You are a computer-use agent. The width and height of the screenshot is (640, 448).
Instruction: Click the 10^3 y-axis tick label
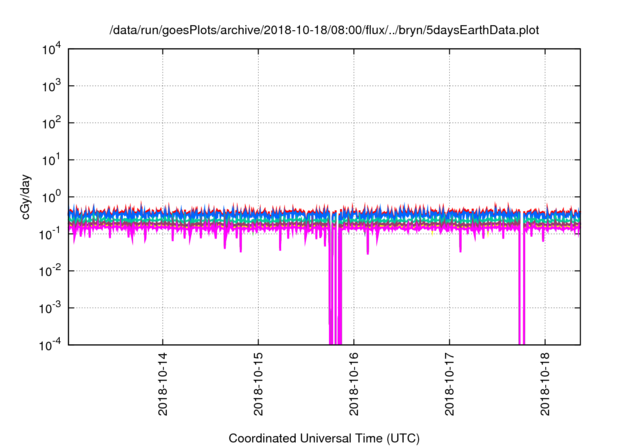point(51,86)
